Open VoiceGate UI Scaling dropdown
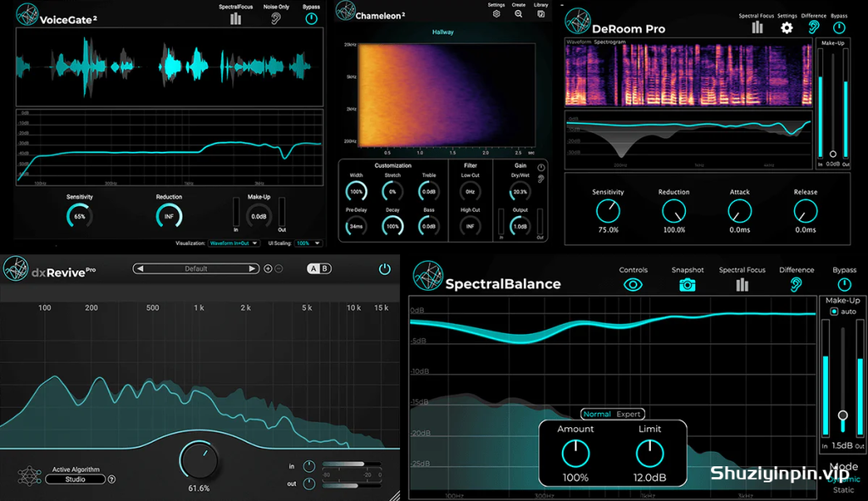Screen dimensions: 868x501 (309, 243)
